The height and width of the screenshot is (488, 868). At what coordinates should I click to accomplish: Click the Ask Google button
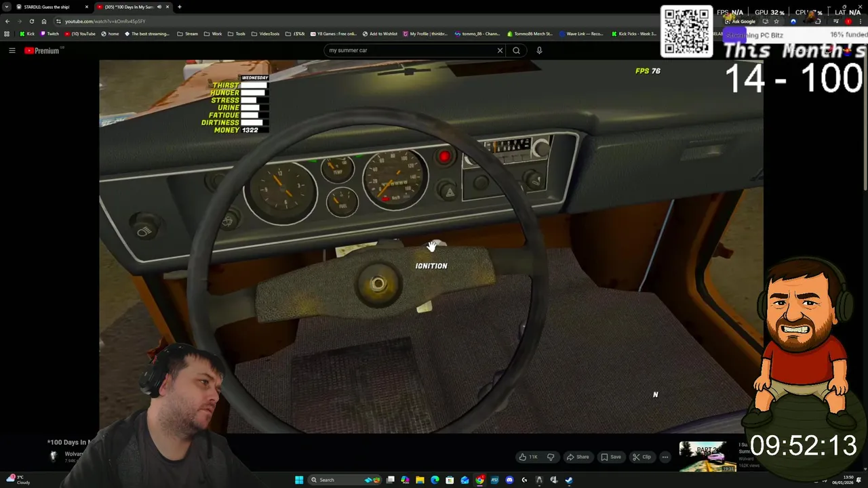tap(740, 21)
